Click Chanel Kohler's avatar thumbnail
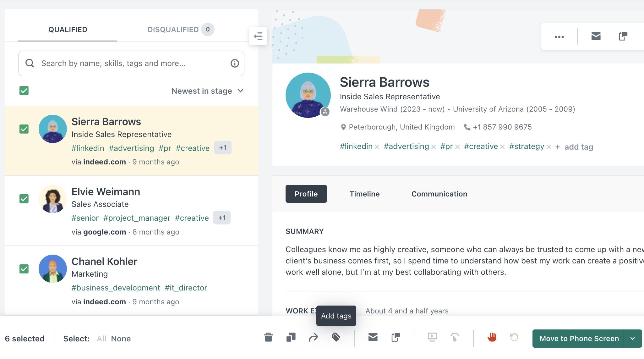 52,269
